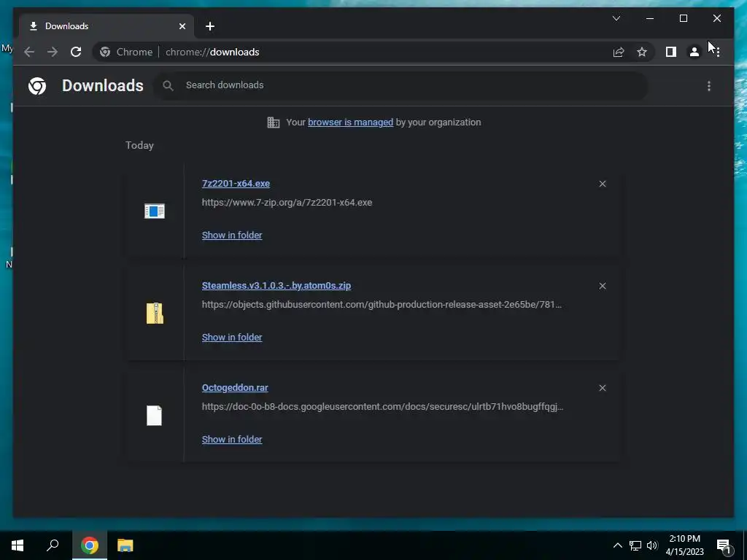Click the 7z2201-x64.exe file icon
The image size is (747, 560).
(155, 211)
